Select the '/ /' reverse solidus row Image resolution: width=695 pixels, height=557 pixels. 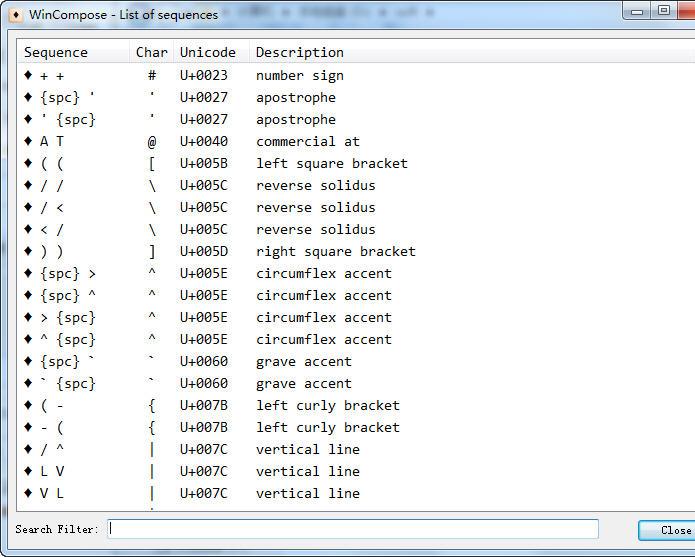point(356,185)
